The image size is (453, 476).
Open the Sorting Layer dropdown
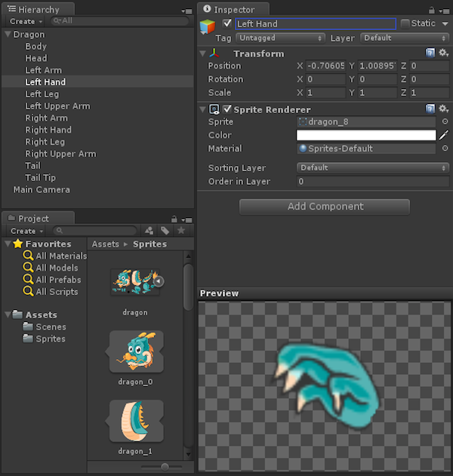[x=373, y=167]
